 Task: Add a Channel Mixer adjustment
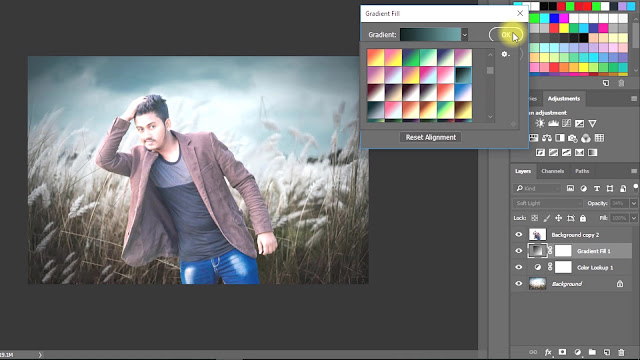click(x=586, y=138)
